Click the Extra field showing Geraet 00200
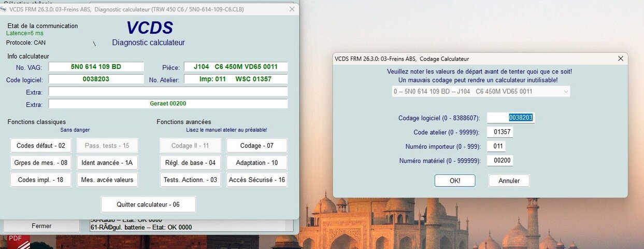 tap(168, 104)
